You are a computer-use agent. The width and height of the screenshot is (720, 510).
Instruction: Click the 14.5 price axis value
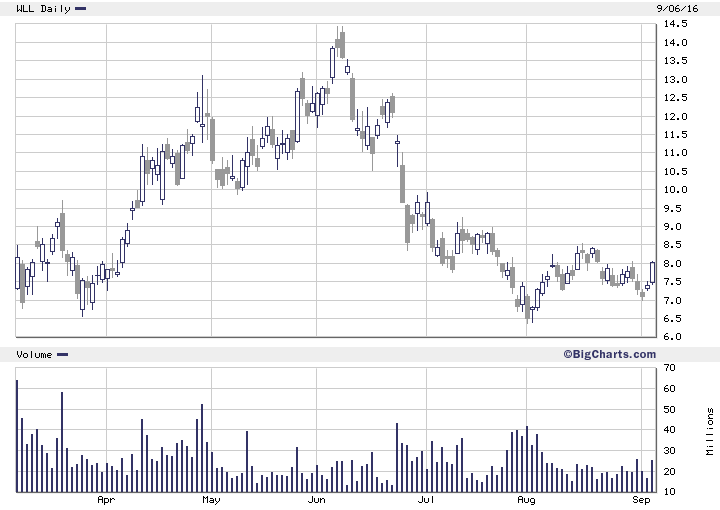(675, 24)
